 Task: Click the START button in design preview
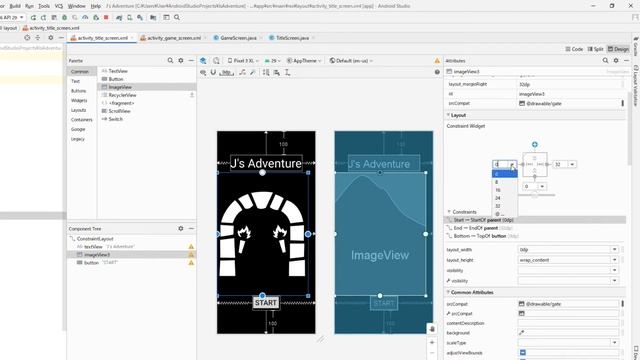click(266, 302)
